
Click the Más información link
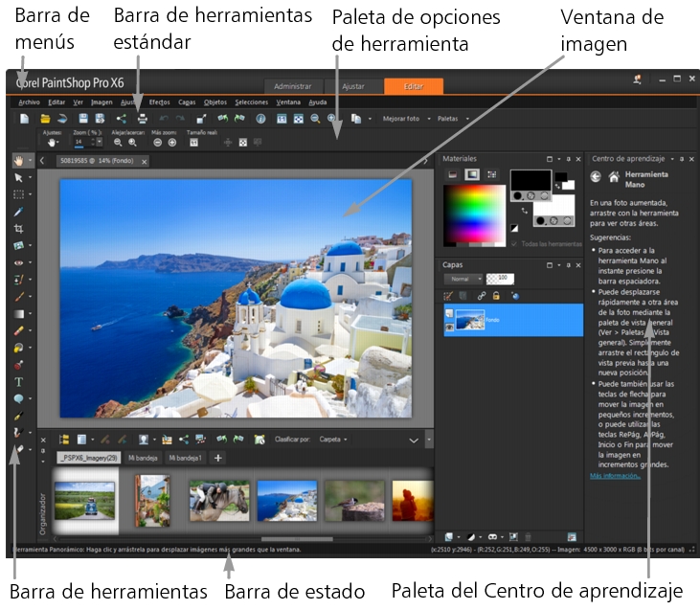[616, 475]
